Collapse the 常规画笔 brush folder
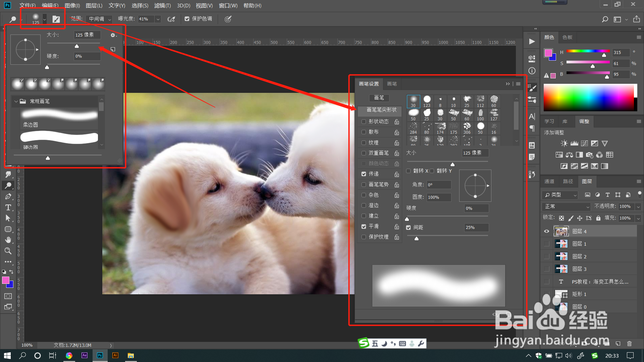The width and height of the screenshot is (644, 362). click(x=16, y=101)
